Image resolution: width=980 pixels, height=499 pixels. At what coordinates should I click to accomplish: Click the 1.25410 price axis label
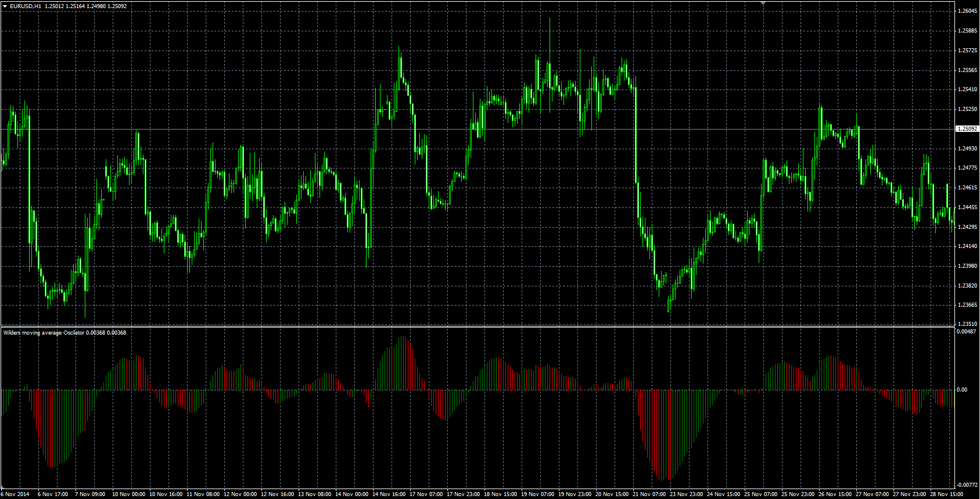(x=967, y=89)
